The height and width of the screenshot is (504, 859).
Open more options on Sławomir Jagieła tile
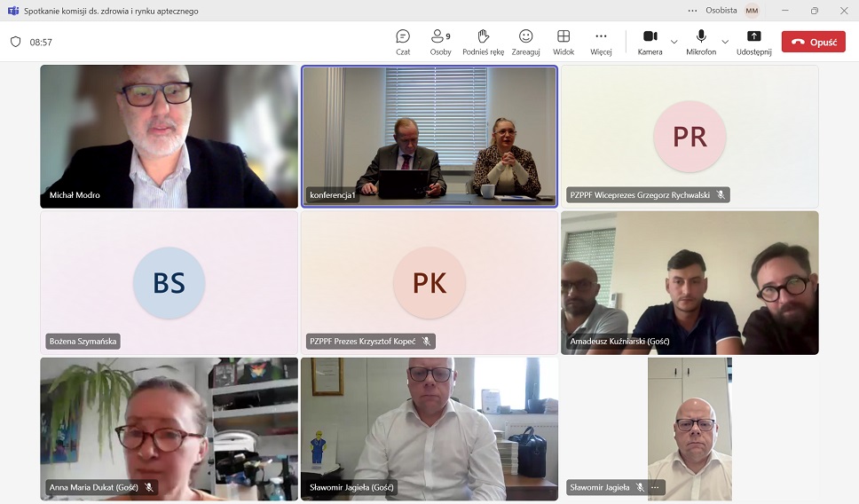click(x=655, y=487)
